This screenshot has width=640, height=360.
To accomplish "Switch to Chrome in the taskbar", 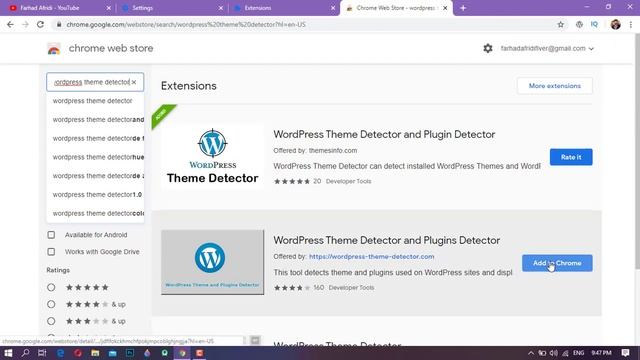I will (x=182, y=353).
